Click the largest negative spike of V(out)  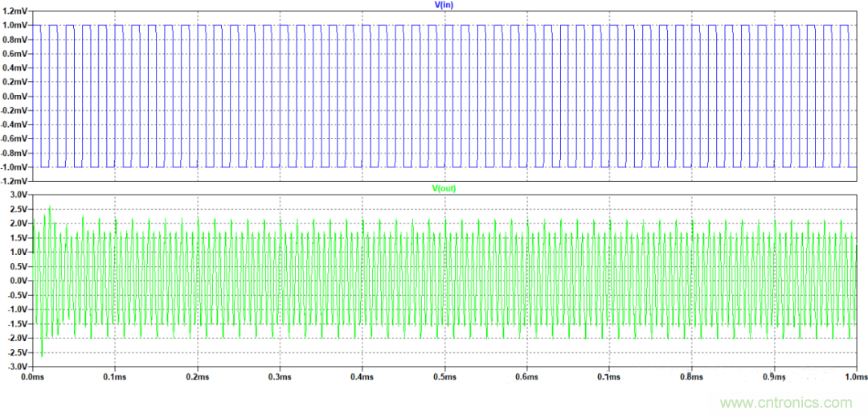[42, 355]
